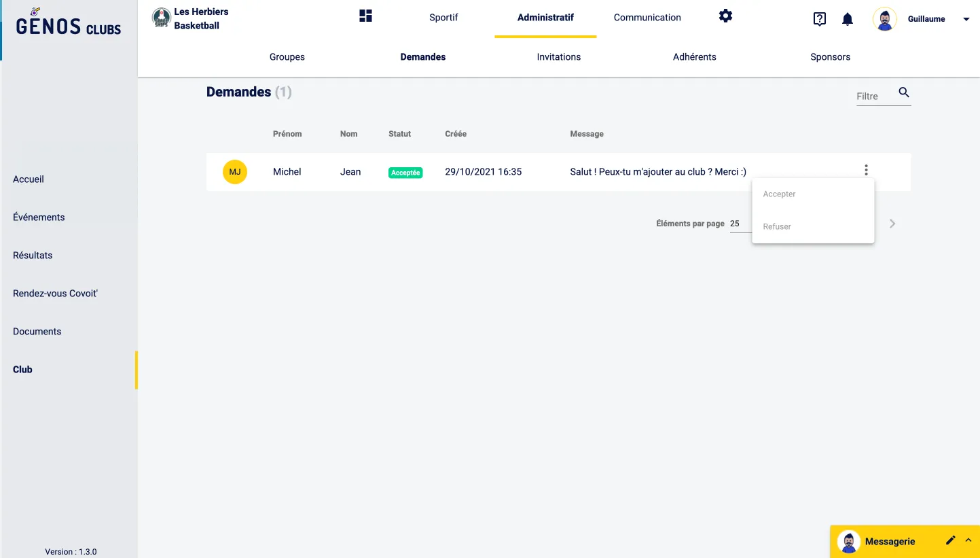Click the search magnifier icon
This screenshot has height=558, width=980.
click(903, 93)
